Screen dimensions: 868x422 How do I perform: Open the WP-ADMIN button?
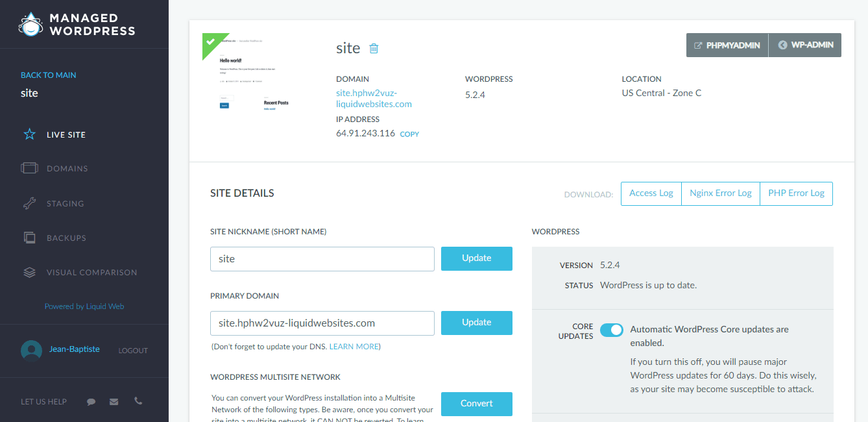[x=805, y=45]
